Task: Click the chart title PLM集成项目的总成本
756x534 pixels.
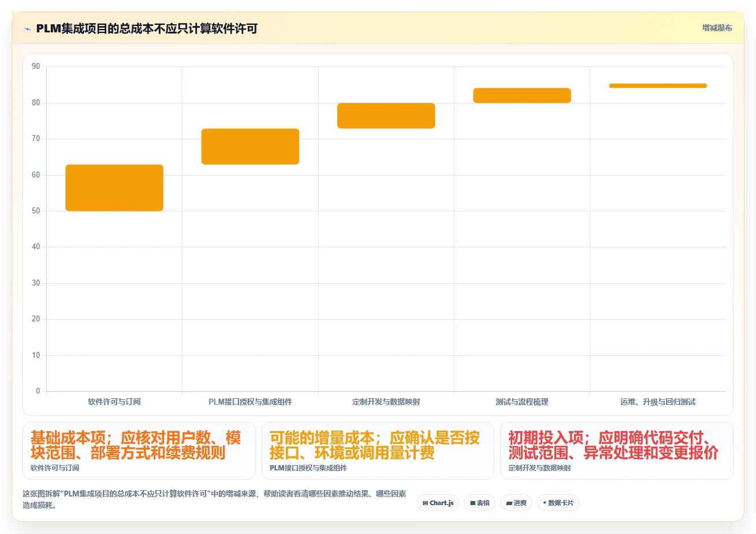Action: [x=147, y=28]
